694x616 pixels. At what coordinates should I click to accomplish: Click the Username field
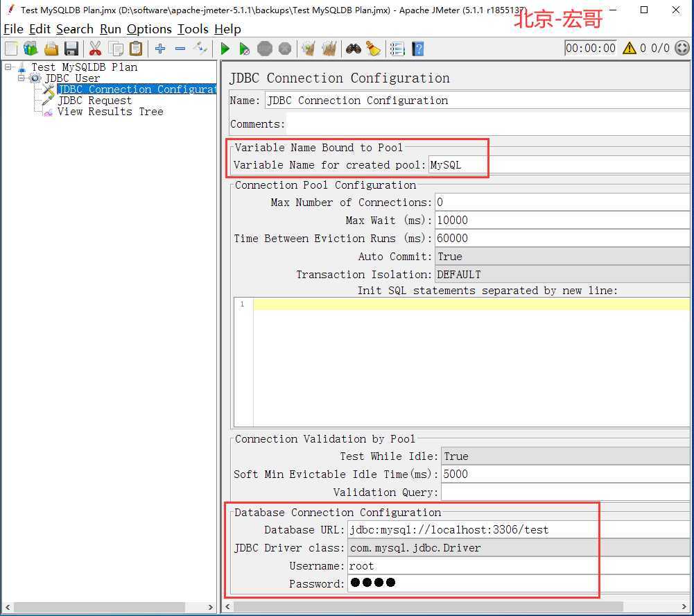(x=519, y=566)
